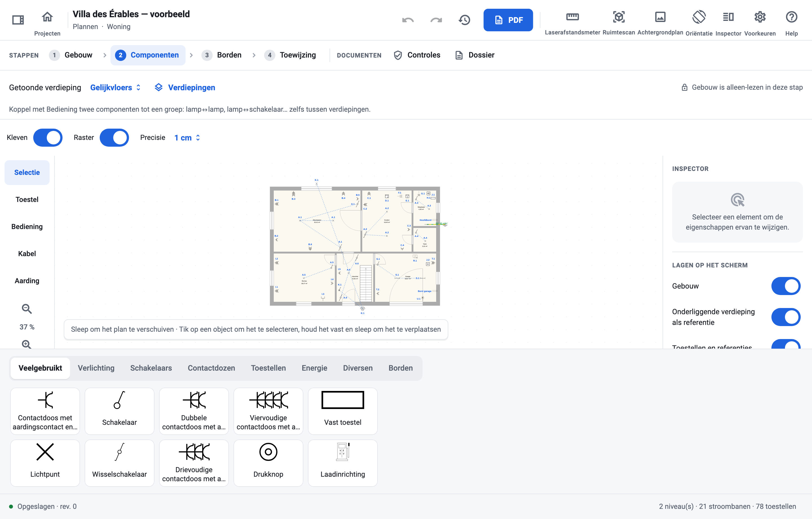Open the Achtergrondplan image option
This screenshot has height=519, width=812.
coord(660,23)
